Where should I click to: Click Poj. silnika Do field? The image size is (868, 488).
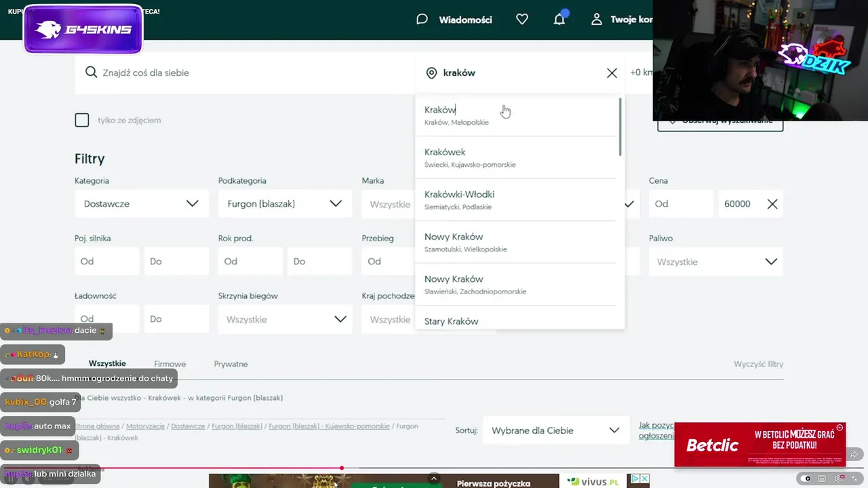pyautogui.click(x=176, y=262)
